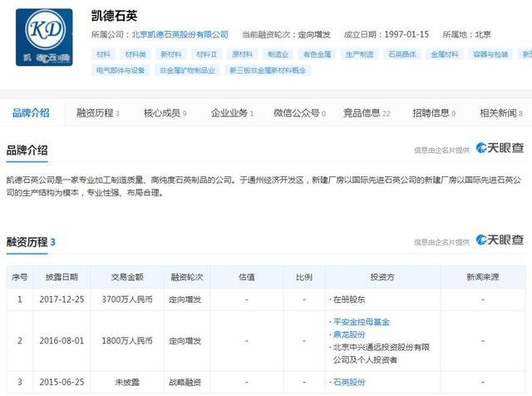Switch to the 微信公众号 tab
Screen dimensions: 532x396
click(x=299, y=113)
